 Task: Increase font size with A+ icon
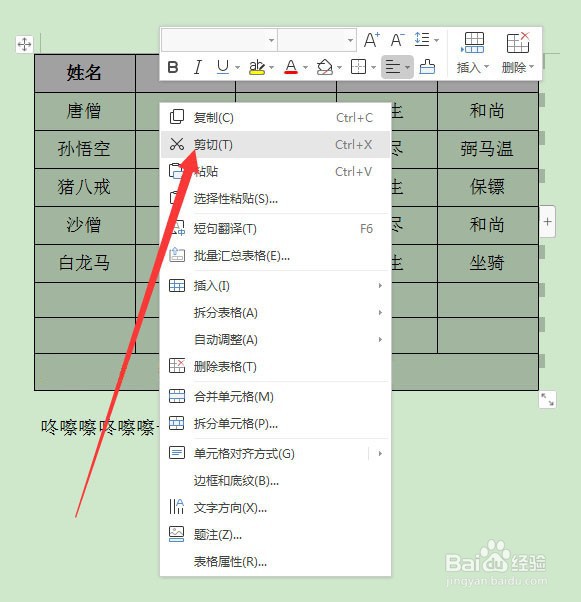coord(371,40)
